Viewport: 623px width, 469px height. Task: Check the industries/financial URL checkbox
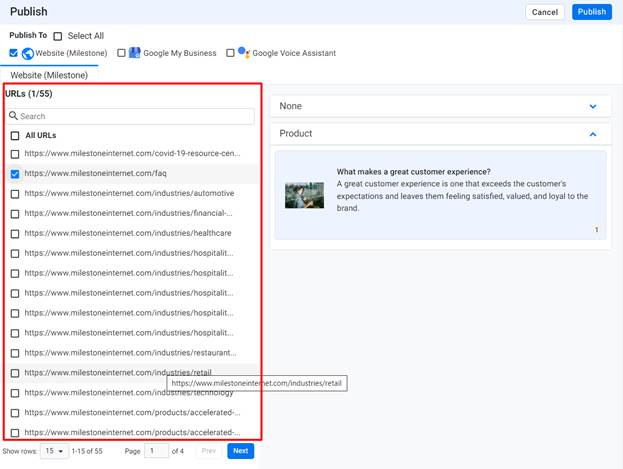[15, 214]
